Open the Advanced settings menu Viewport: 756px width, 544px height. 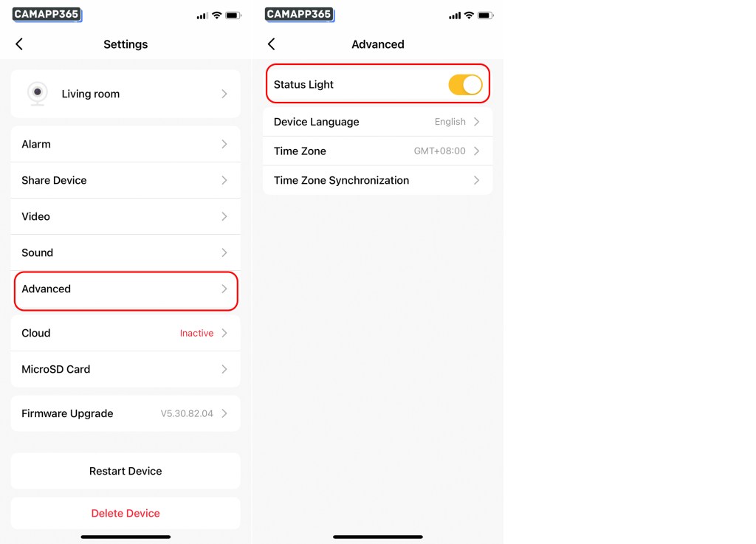click(126, 289)
